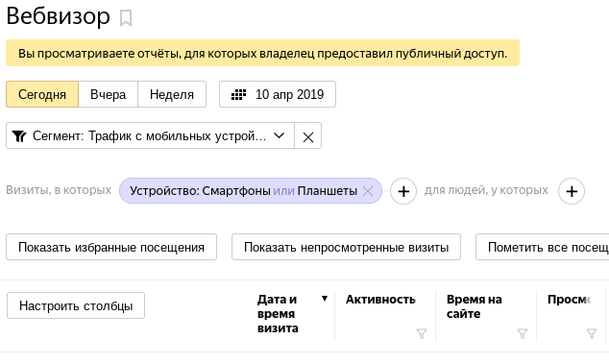609x364 pixels.
Task: Switch period to Вчера
Action: click(108, 94)
